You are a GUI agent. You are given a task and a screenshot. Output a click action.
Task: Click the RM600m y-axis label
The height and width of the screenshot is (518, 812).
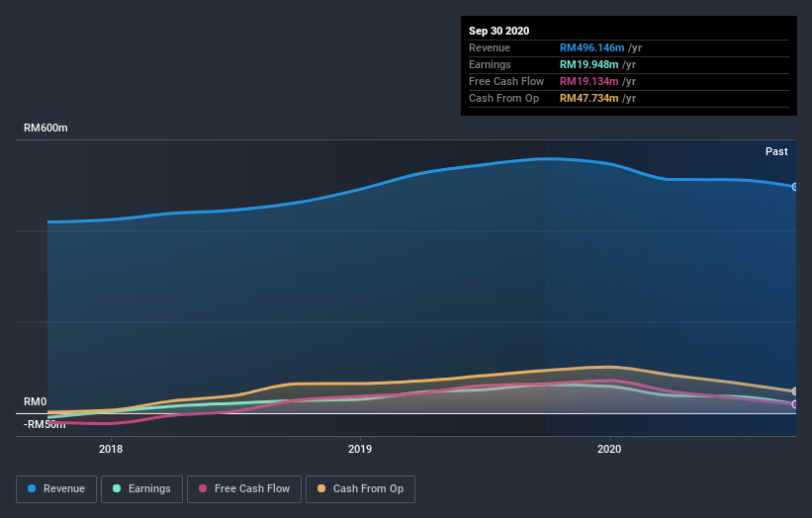(45, 128)
